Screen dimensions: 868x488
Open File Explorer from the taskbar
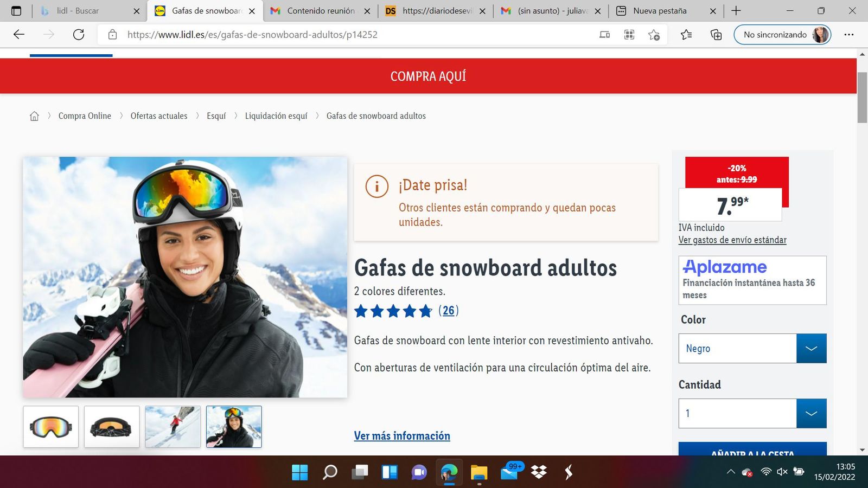(478, 472)
